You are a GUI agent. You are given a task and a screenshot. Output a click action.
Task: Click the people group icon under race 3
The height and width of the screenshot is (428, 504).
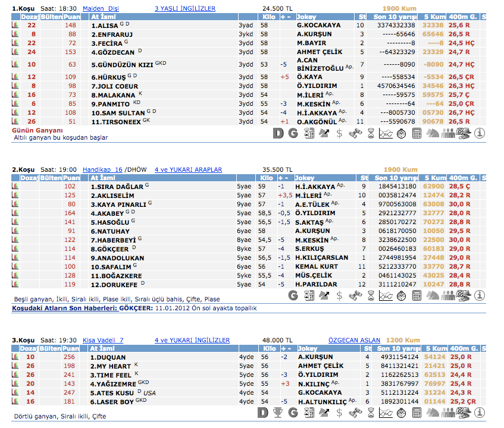click(x=448, y=413)
